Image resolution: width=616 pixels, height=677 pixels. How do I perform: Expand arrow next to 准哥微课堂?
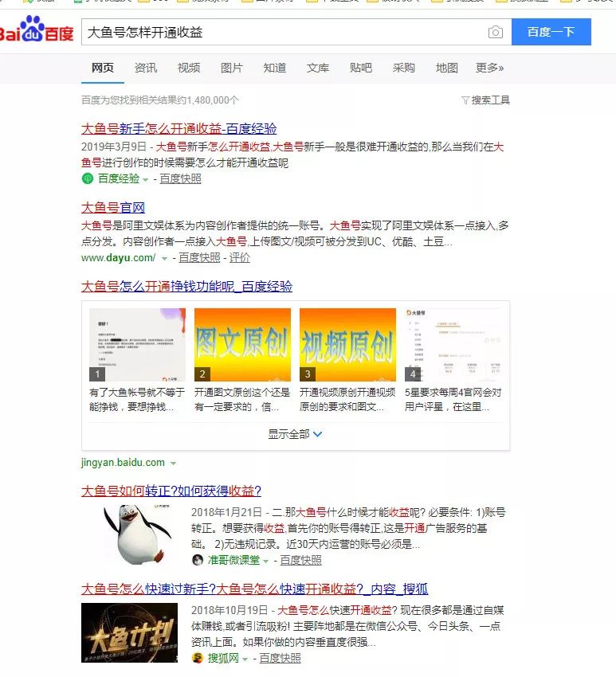[266, 561]
